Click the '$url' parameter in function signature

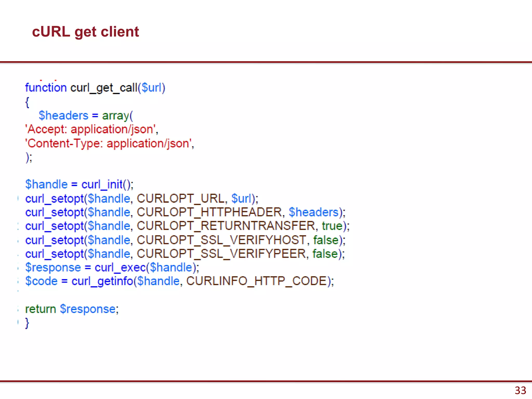(152, 88)
